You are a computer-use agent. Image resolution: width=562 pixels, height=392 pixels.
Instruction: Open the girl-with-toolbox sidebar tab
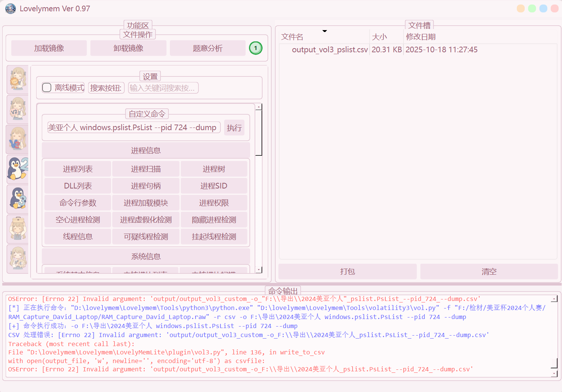pyautogui.click(x=17, y=229)
